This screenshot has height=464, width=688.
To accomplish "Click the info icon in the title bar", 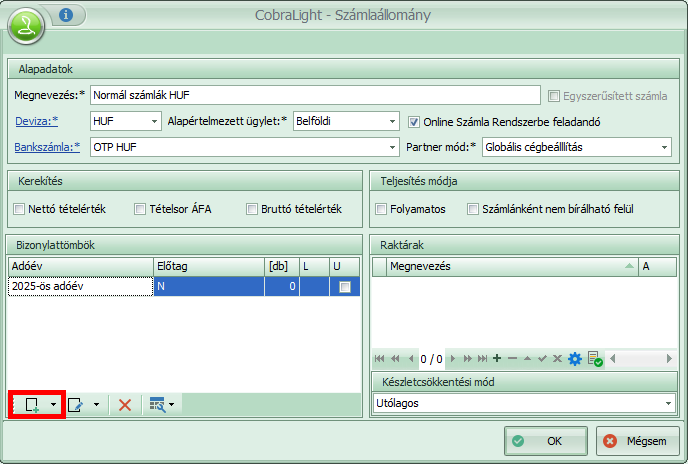I will point(66,15).
